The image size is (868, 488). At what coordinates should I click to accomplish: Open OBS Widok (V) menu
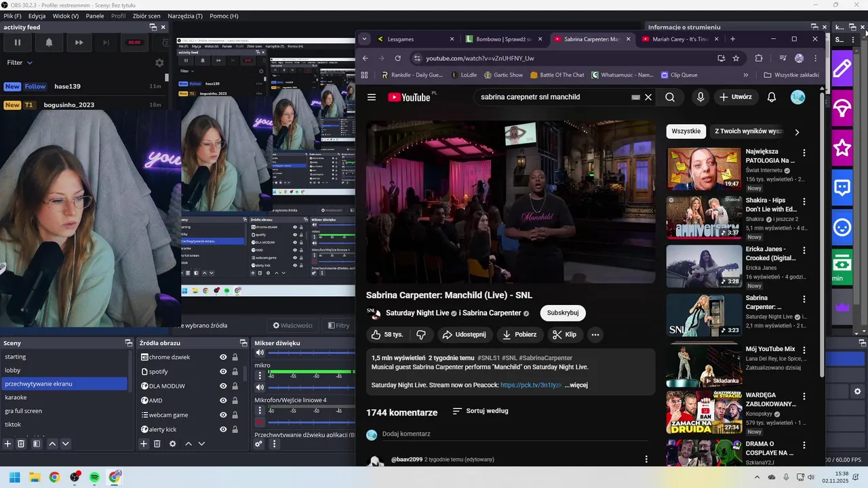click(65, 16)
